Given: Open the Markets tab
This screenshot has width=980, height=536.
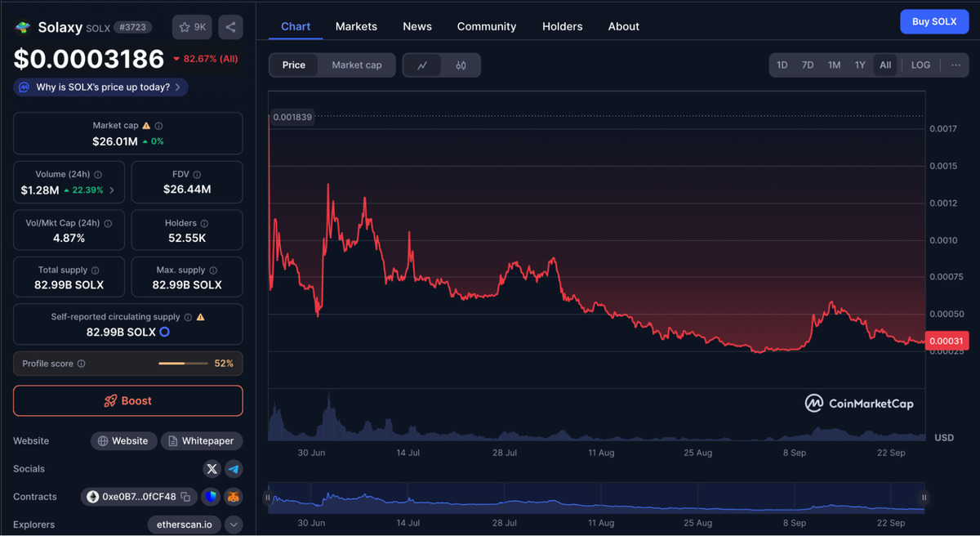Looking at the screenshot, I should (356, 26).
